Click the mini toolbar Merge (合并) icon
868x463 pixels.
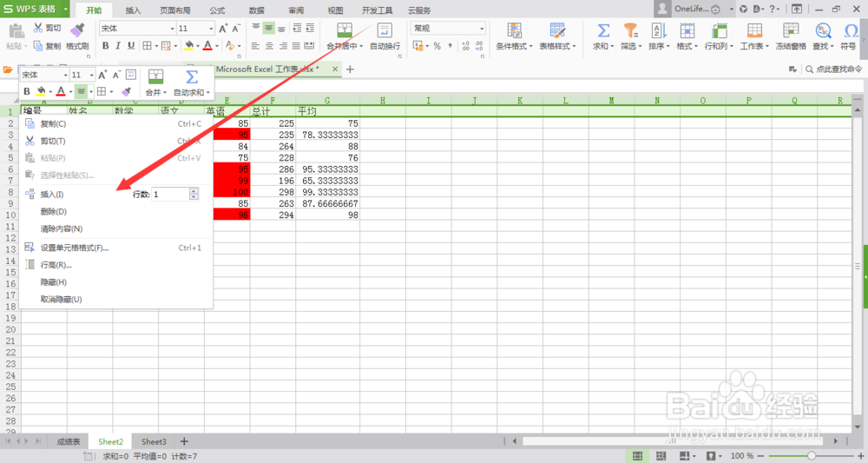click(x=155, y=77)
